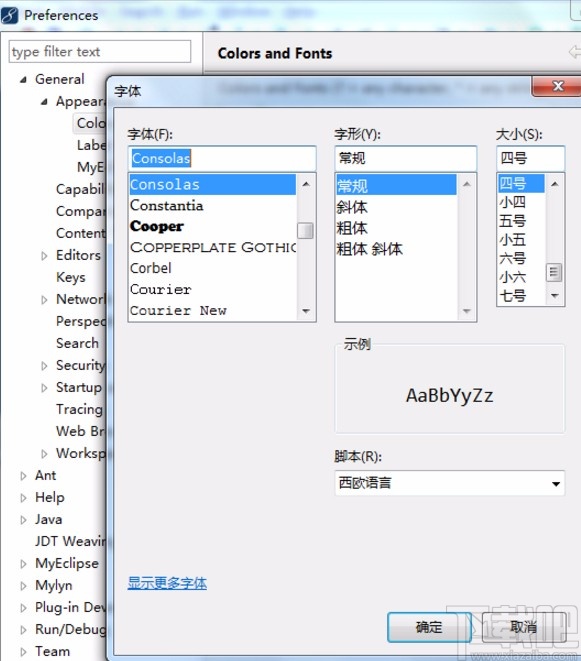
Task: Open the 脚本(R) script dropdown
Action: 449,484
